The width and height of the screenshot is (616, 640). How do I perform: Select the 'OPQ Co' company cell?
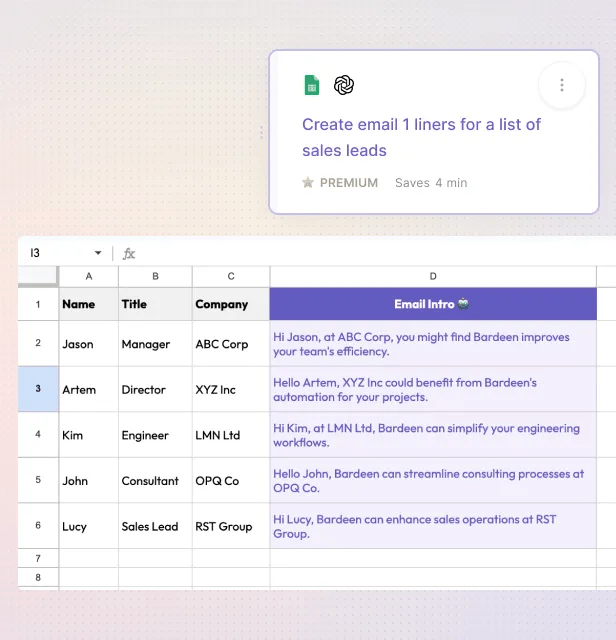click(x=231, y=480)
